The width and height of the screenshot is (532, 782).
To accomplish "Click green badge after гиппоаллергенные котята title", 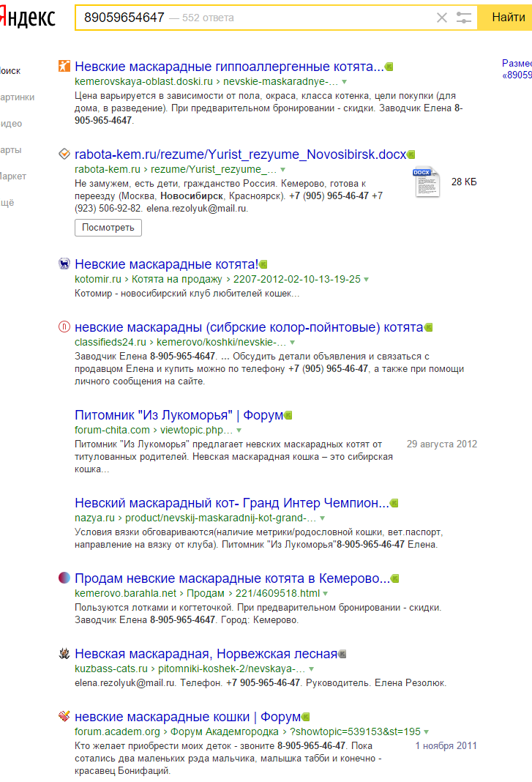I will point(389,67).
